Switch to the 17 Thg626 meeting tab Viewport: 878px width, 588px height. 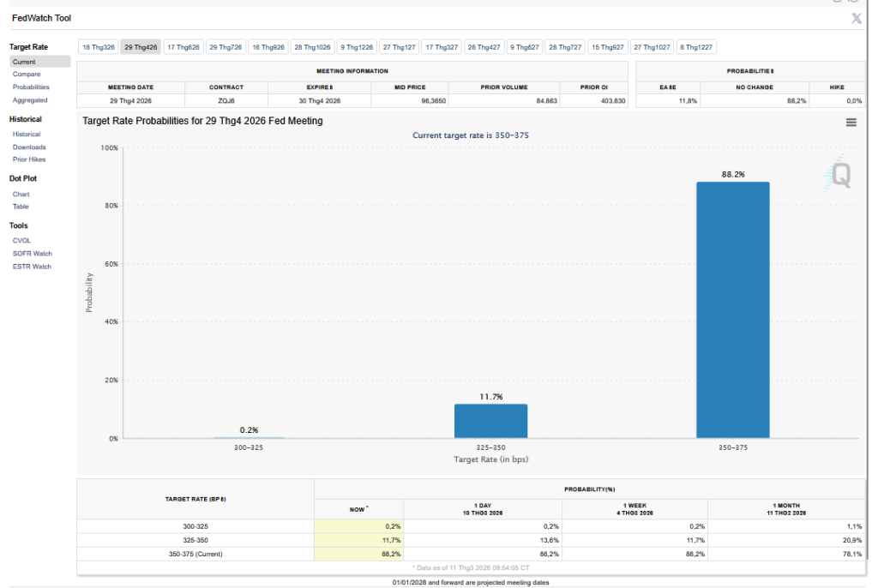183,47
